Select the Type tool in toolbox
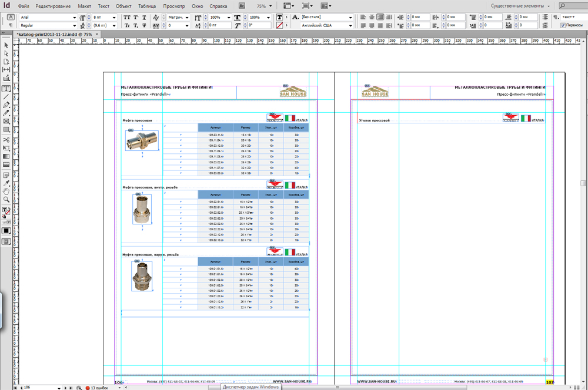Viewport: 588px width, 390px height. (x=6, y=89)
